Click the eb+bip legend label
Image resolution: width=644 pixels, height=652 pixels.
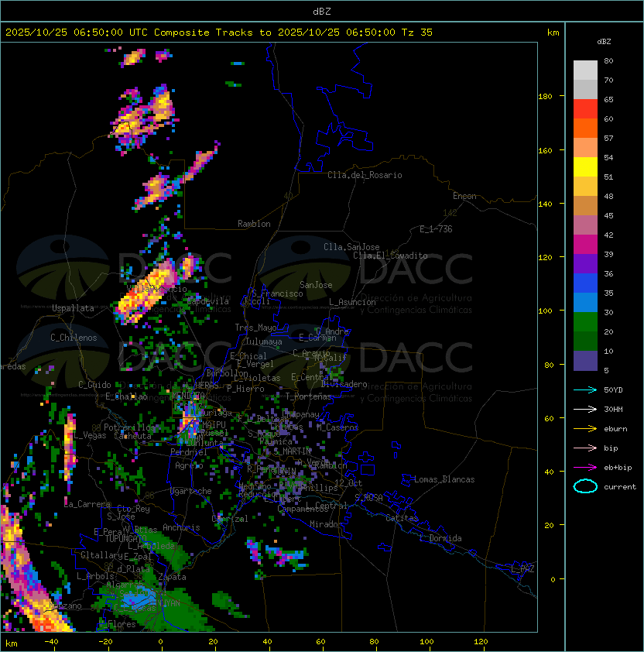[618, 468]
